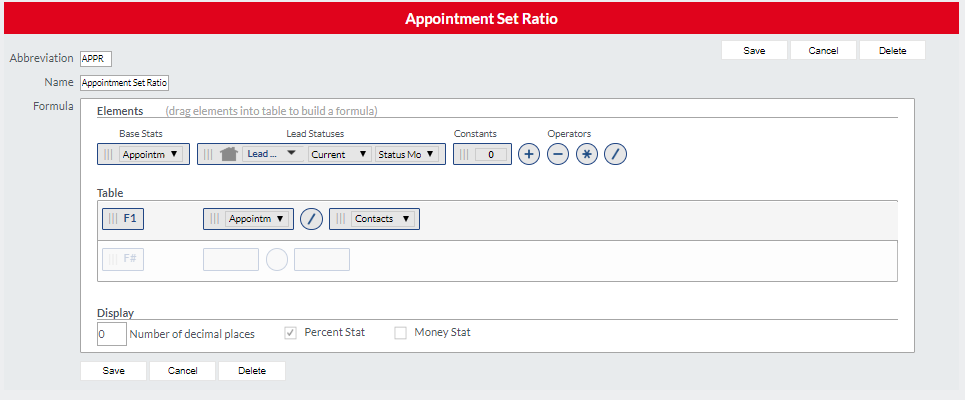Click the Appointment Set Ratio title header
Viewport: 965px width, 400px height.
pyautogui.click(x=481, y=18)
